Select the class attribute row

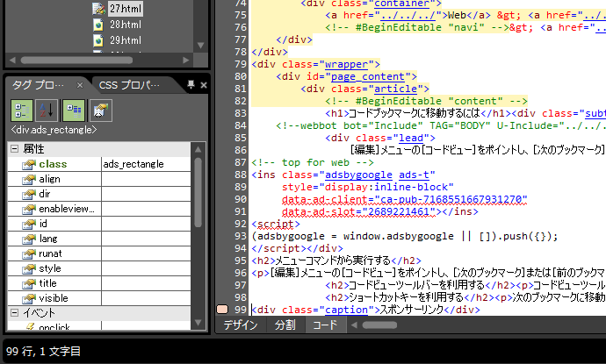[99, 164]
